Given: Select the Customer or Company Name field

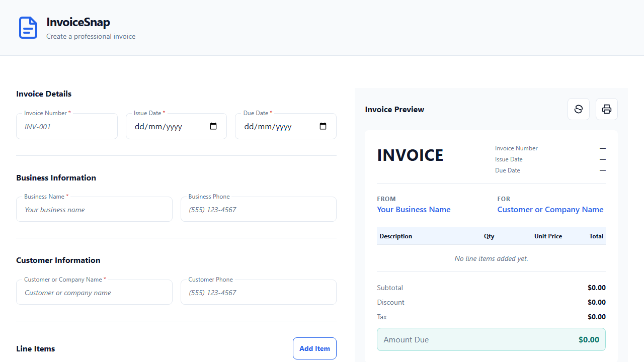Looking at the screenshot, I should 94,292.
